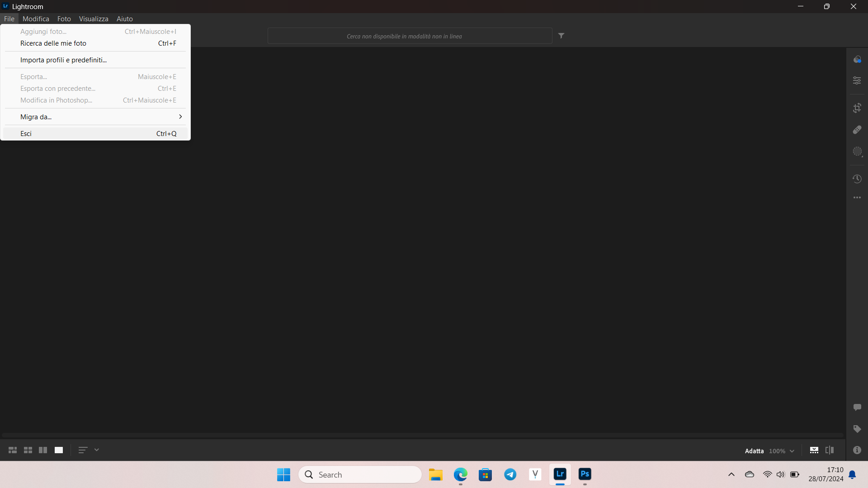Show hidden system tray icons

[x=731, y=474]
